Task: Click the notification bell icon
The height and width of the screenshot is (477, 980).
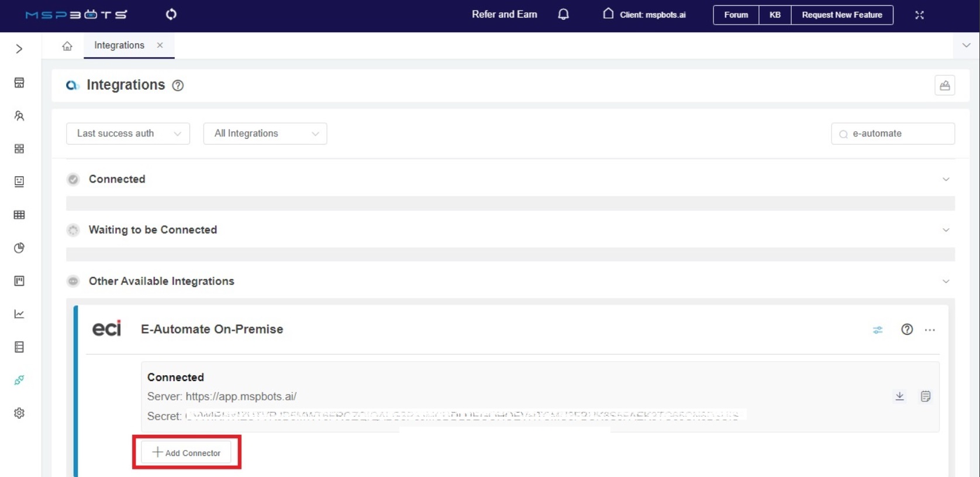Action: 563,15
